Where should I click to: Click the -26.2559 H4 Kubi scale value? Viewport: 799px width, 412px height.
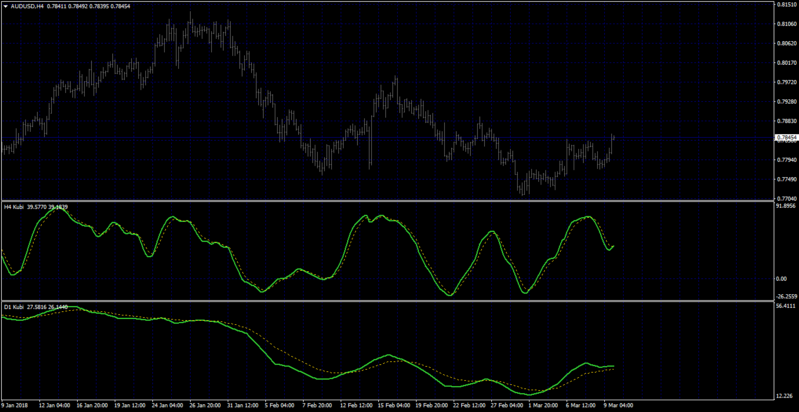786,296
